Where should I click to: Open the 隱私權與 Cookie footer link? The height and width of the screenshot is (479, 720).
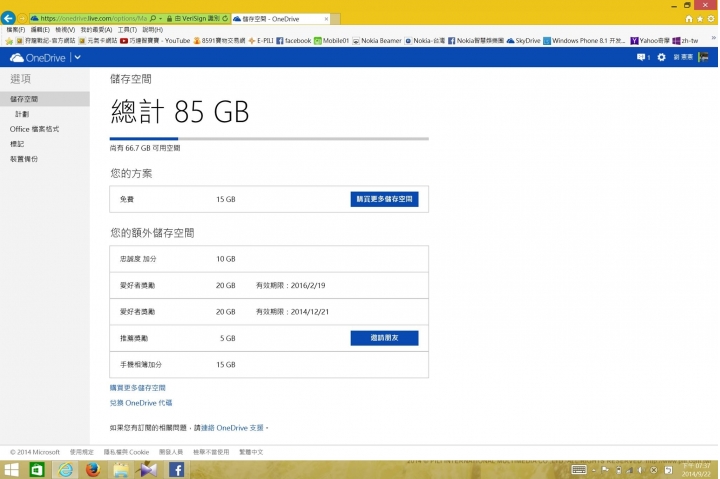(126, 452)
